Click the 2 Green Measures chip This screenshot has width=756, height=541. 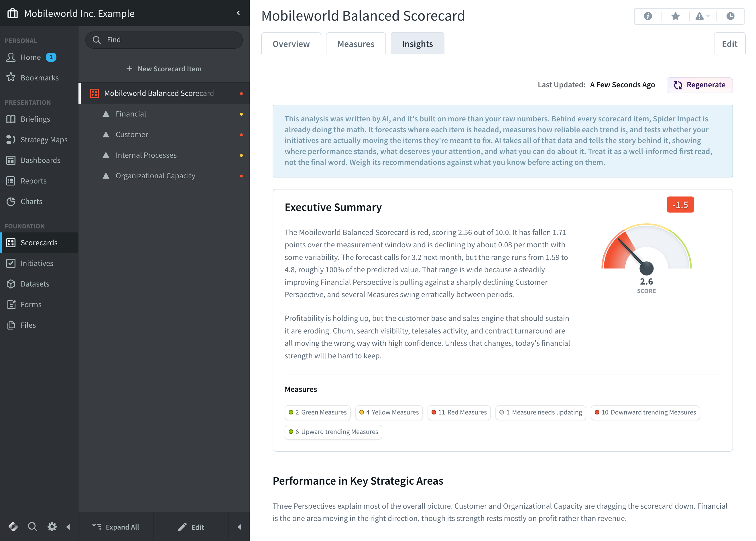coord(318,412)
